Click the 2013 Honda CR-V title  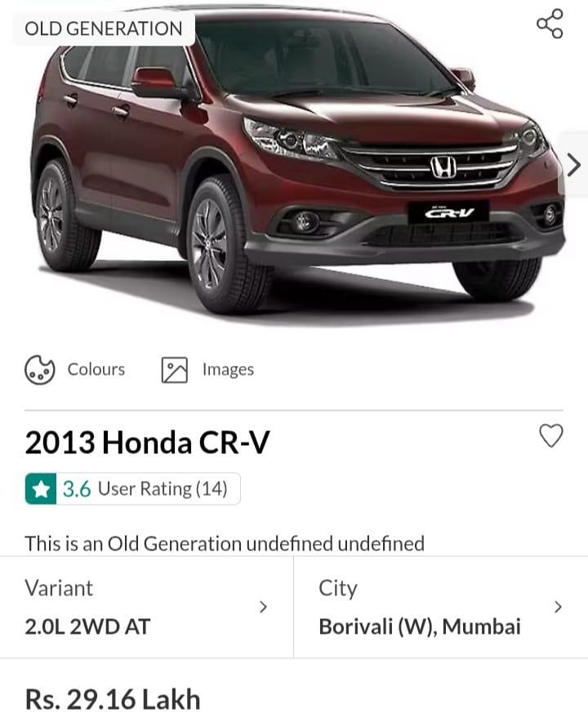[147, 443]
